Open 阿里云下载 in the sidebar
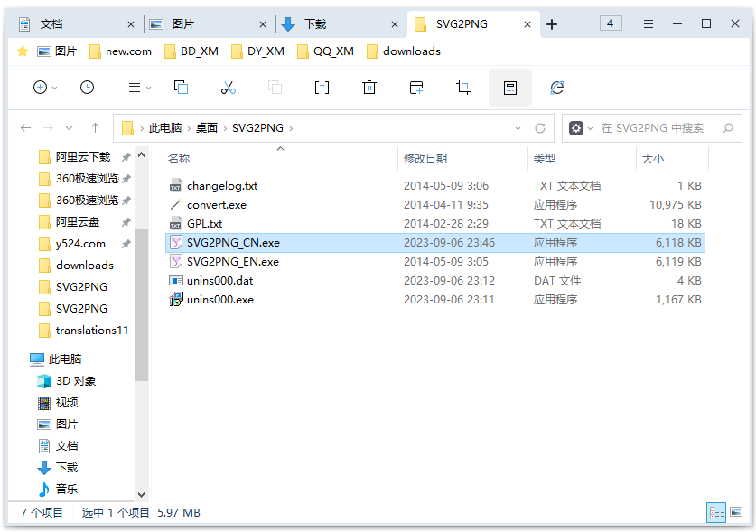Image resolution: width=756 pixels, height=532 pixels. click(x=83, y=157)
